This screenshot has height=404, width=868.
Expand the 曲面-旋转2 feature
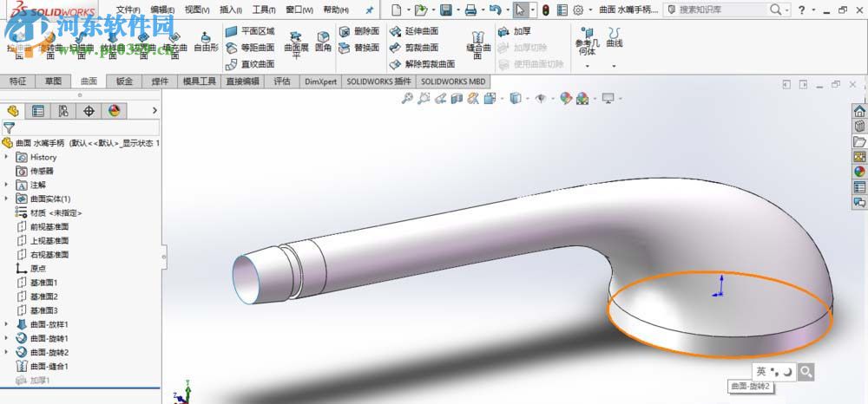pos(6,351)
